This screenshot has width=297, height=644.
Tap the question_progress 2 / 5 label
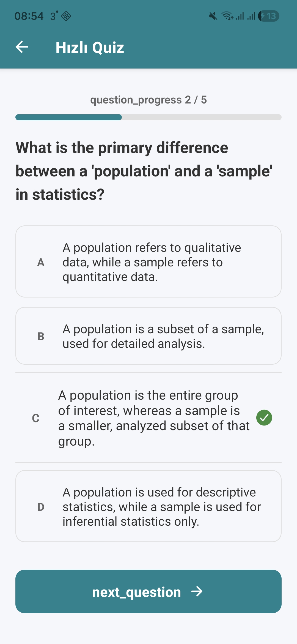click(148, 100)
